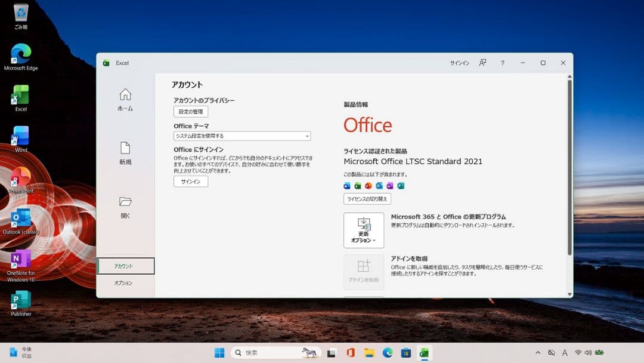Open the Word product icon
Screen dimensions: 644x363
click(346, 186)
